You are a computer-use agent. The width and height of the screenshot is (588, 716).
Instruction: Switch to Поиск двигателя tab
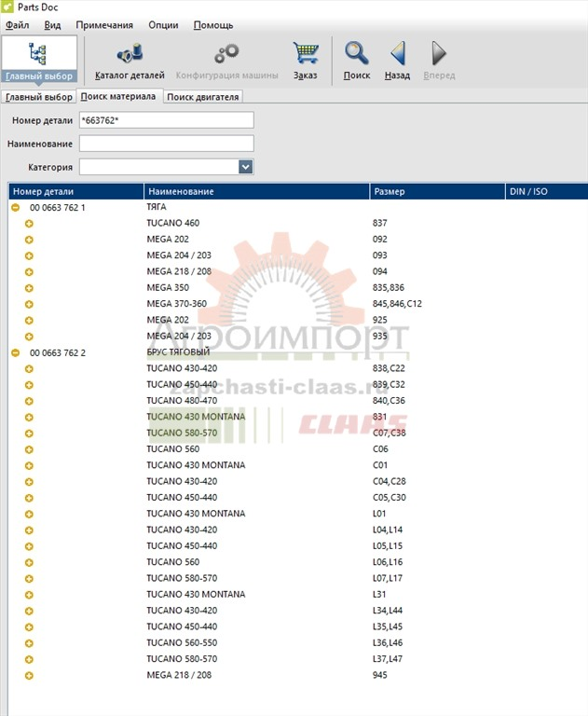tap(203, 97)
